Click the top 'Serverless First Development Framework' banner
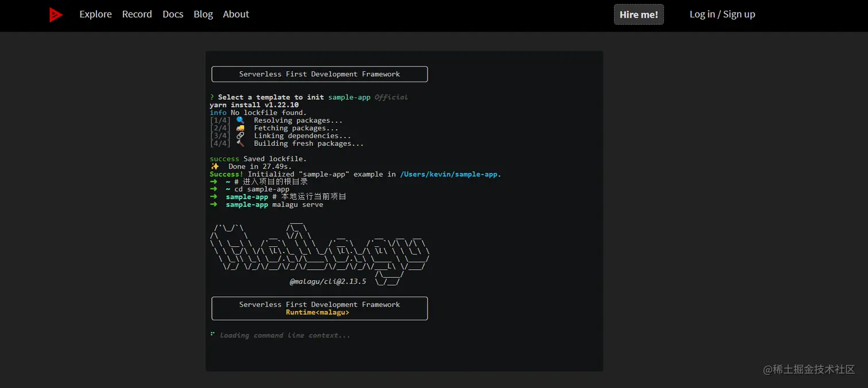Image resolution: width=868 pixels, height=388 pixels. pos(320,74)
